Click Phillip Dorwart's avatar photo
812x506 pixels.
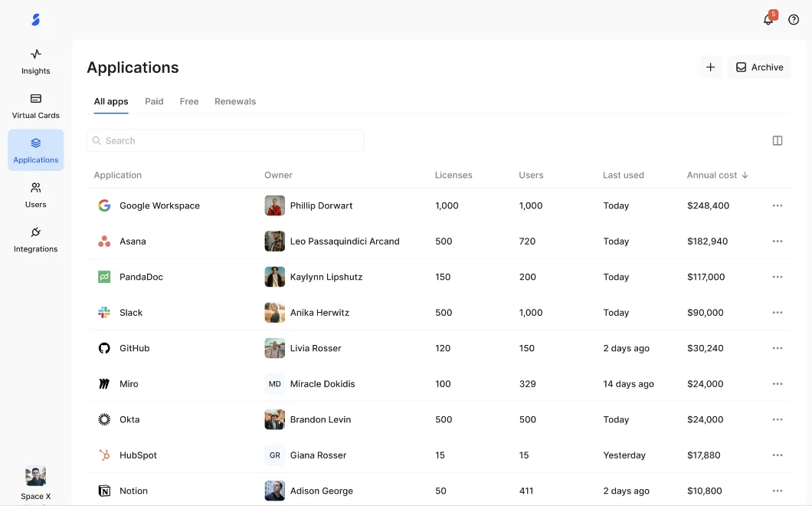coord(274,205)
